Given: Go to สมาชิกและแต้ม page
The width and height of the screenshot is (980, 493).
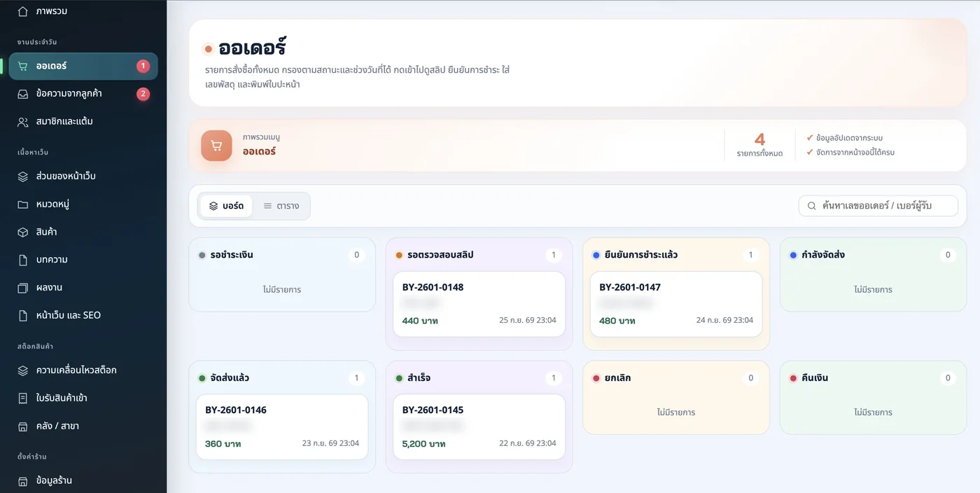Looking at the screenshot, I should [x=83, y=121].
